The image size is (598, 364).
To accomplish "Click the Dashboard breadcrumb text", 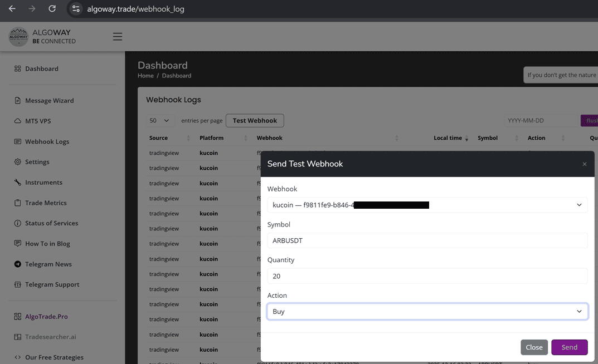I will coord(177,76).
